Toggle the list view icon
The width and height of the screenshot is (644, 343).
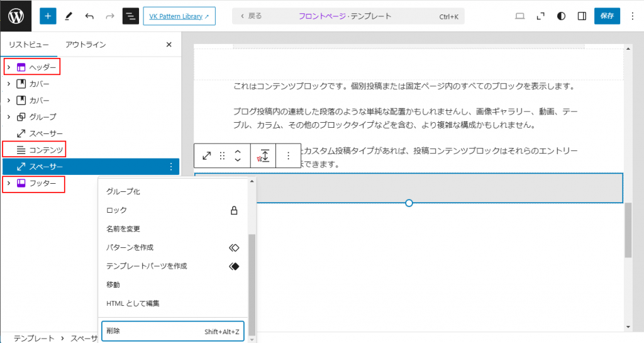coord(130,16)
